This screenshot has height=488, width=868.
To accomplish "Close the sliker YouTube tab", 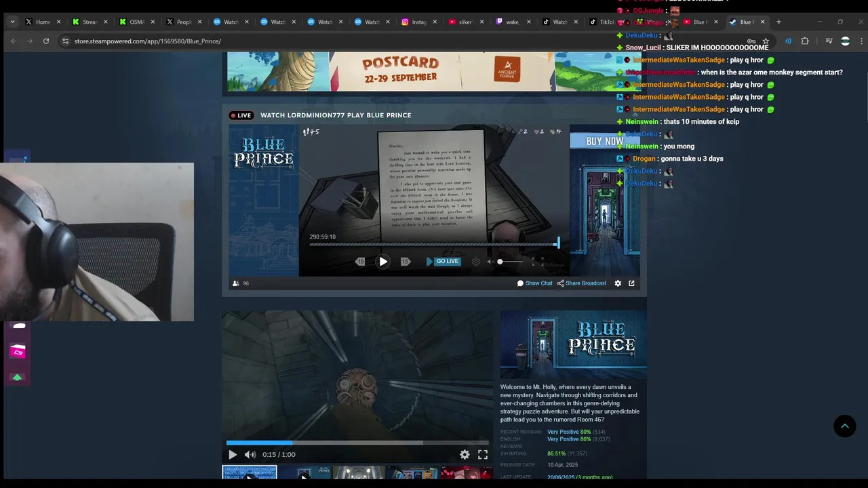I will (481, 22).
